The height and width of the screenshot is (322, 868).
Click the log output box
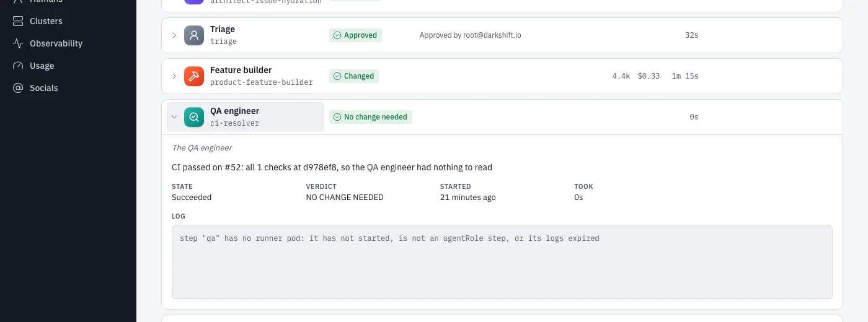502,262
